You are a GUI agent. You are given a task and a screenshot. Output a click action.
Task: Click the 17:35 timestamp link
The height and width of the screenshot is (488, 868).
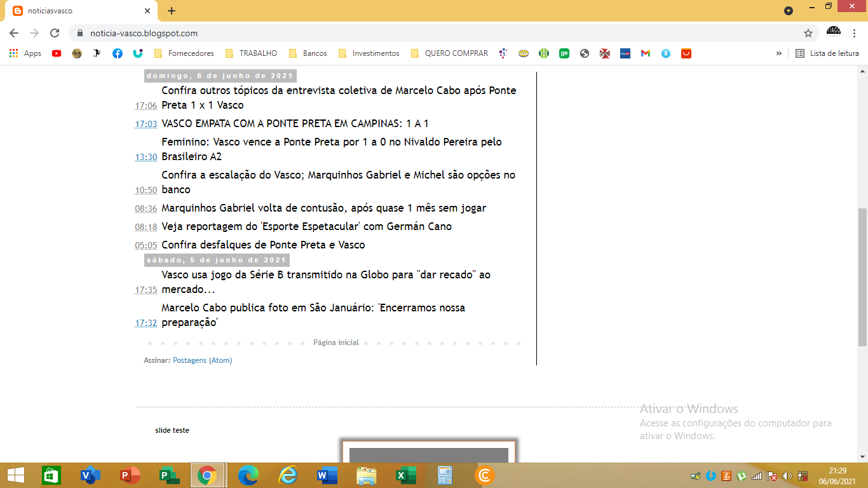pyautogui.click(x=146, y=290)
